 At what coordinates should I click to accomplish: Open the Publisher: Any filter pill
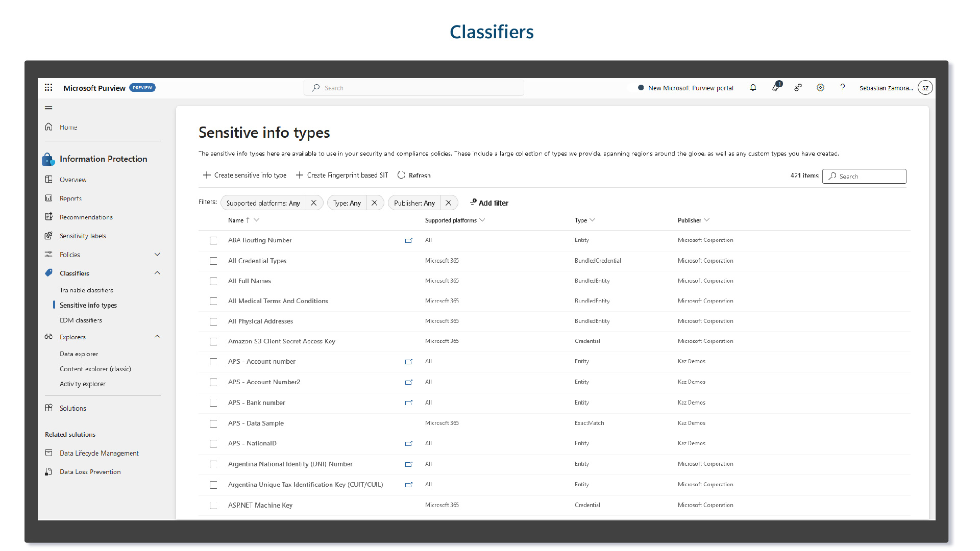click(x=414, y=203)
